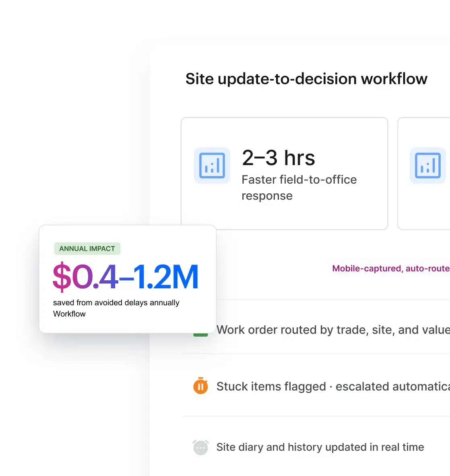Click the ANNUAL IMPACT green badge
Image resolution: width=450 pixels, height=476 pixels.
(x=87, y=248)
